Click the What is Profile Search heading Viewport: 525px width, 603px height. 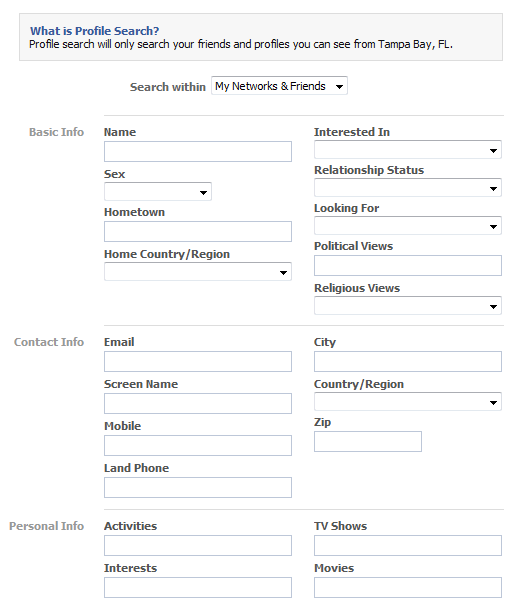[95, 31]
